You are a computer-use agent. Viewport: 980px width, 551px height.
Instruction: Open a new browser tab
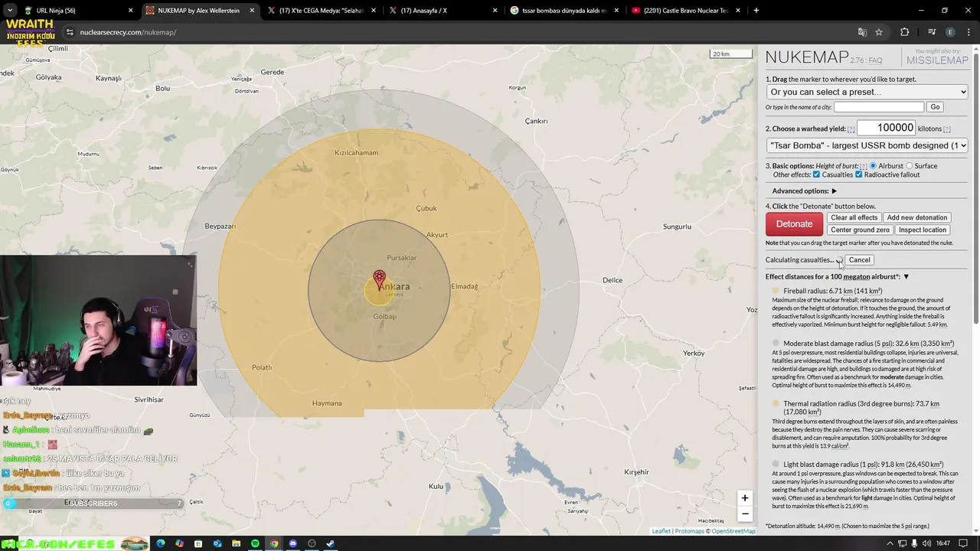coord(756,11)
